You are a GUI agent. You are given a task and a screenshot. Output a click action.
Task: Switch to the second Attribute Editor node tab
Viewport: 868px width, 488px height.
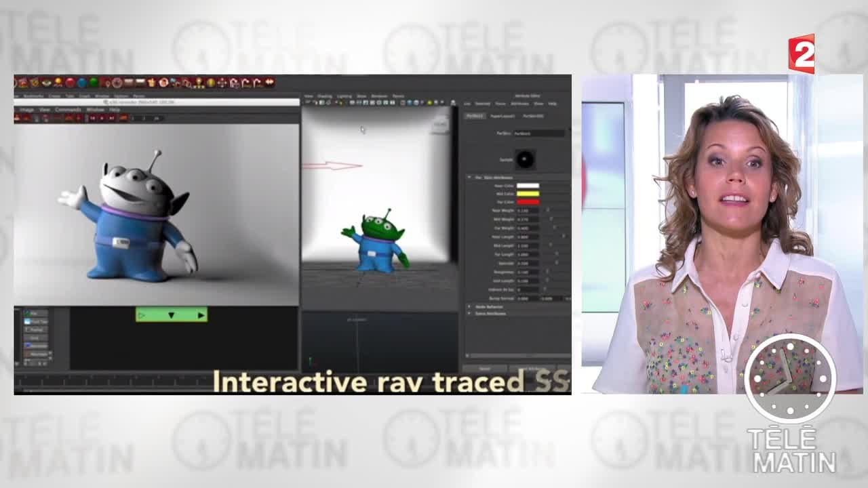502,116
